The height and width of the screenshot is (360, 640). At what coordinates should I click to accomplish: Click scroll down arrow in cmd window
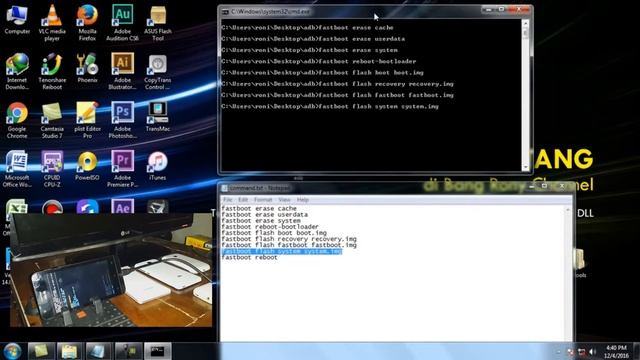pos(526,167)
